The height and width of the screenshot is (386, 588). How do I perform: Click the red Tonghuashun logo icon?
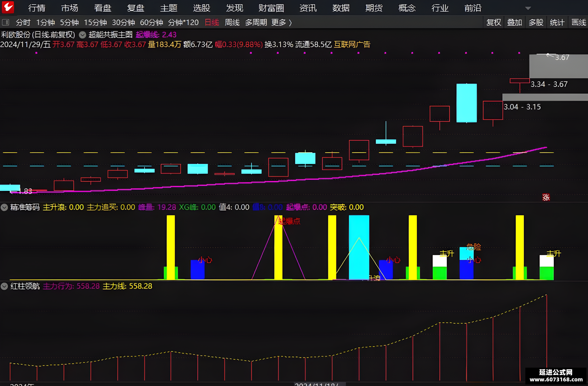[8, 7]
